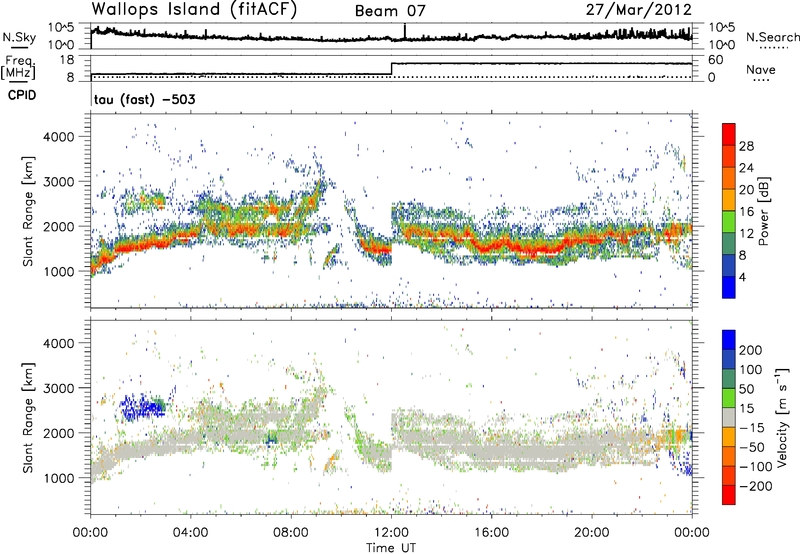
Task: Click the 'Nave' label
Action: [x=761, y=69]
